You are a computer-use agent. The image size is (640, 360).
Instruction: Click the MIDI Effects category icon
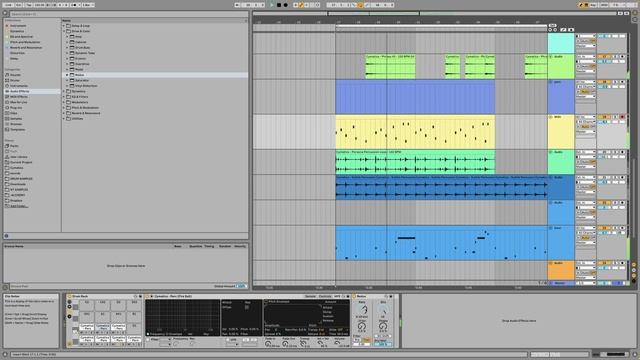[x=7, y=97]
